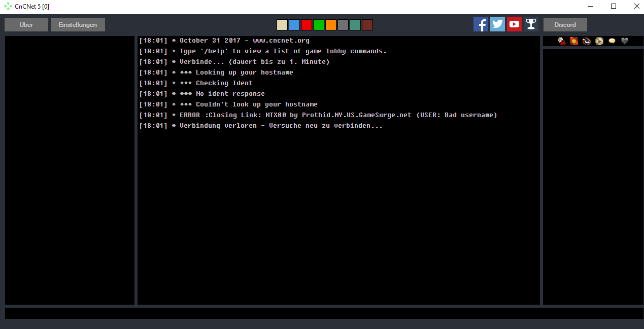The width and height of the screenshot is (644, 329).
Task: Pick the beige chat color swatch
Action: coord(282,25)
